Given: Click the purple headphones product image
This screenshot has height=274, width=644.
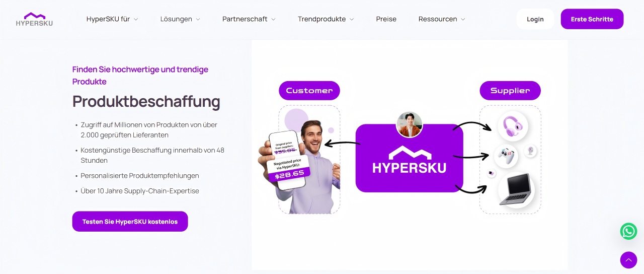Looking at the screenshot, I should 513,126.
